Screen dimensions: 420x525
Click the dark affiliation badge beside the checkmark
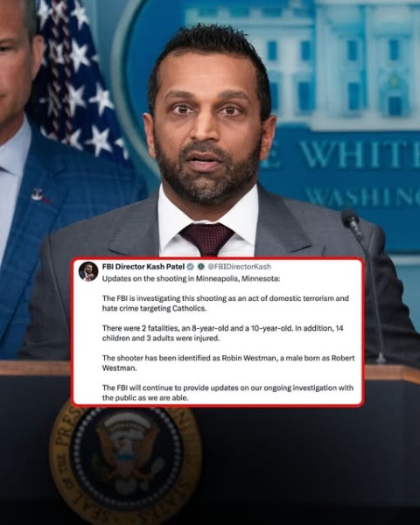[x=200, y=267]
